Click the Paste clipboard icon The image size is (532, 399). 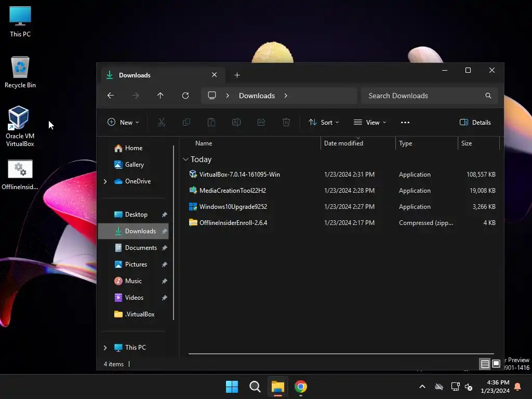click(211, 122)
